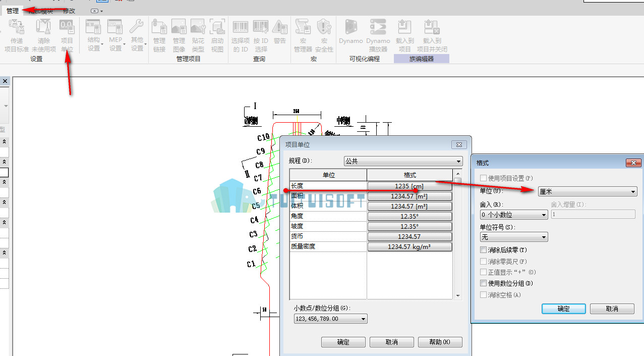This screenshot has height=356, width=644.
Task: Open the Project Units (项目单位) tool
Action: 67,35
